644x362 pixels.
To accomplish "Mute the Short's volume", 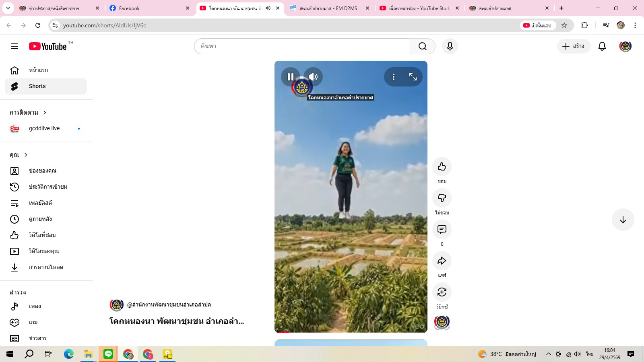I will pos(313,77).
